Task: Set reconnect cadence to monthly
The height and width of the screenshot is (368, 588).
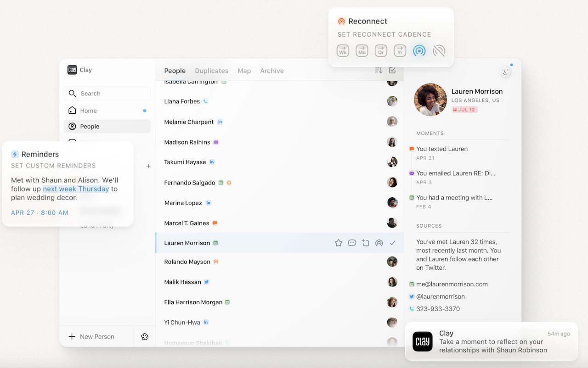Action: coord(362,50)
